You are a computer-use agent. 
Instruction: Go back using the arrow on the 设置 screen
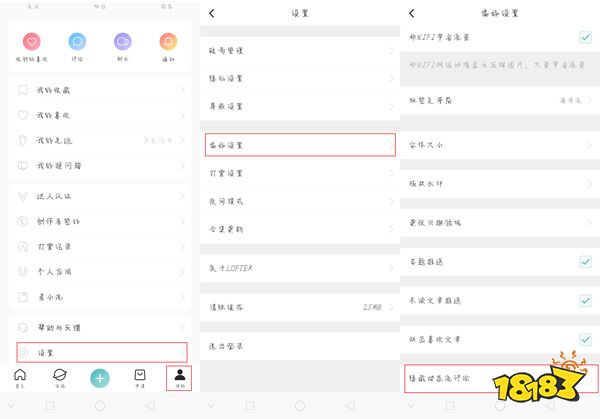pos(212,13)
